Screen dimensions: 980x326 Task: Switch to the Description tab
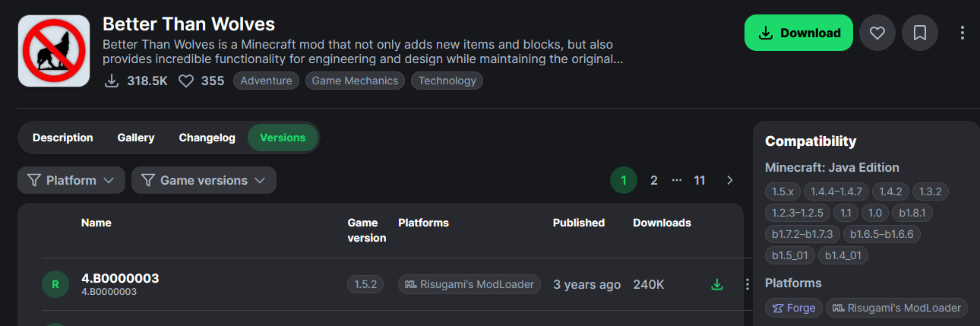[62, 138]
